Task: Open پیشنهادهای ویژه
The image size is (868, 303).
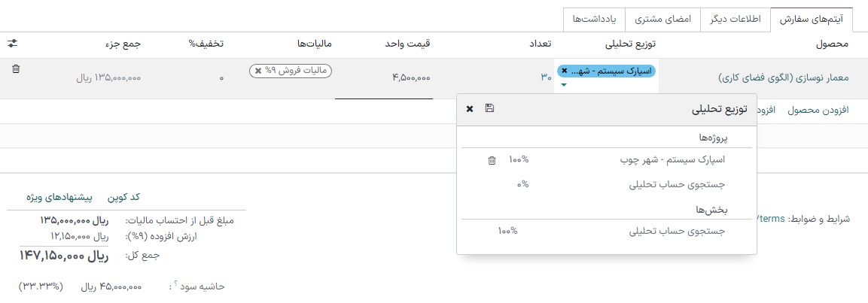Action: pyautogui.click(x=59, y=197)
